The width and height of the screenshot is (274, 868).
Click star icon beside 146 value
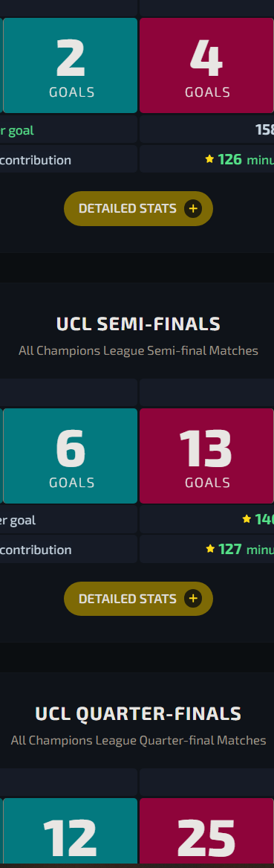(x=247, y=518)
